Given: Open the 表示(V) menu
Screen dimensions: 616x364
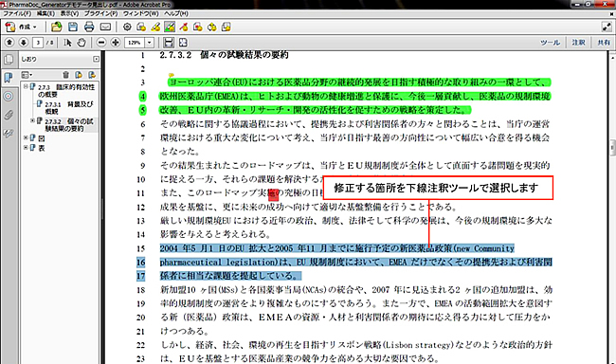Looking at the screenshot, I should 69,13.
